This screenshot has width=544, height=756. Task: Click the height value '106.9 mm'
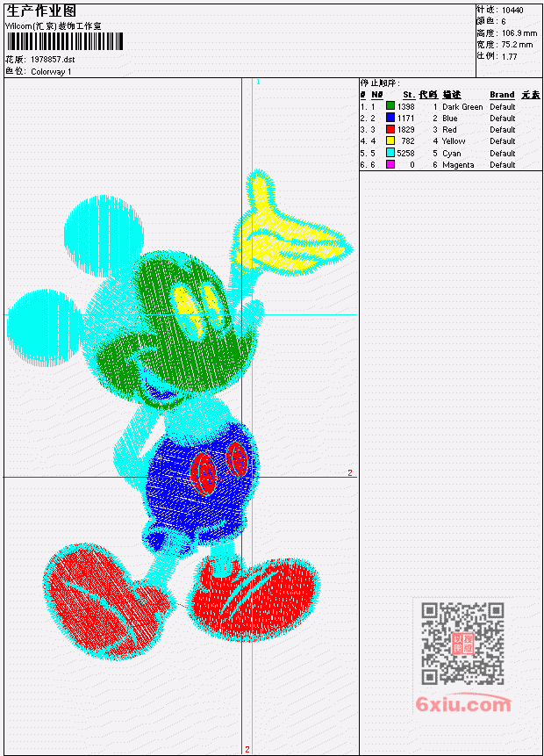tap(519, 33)
